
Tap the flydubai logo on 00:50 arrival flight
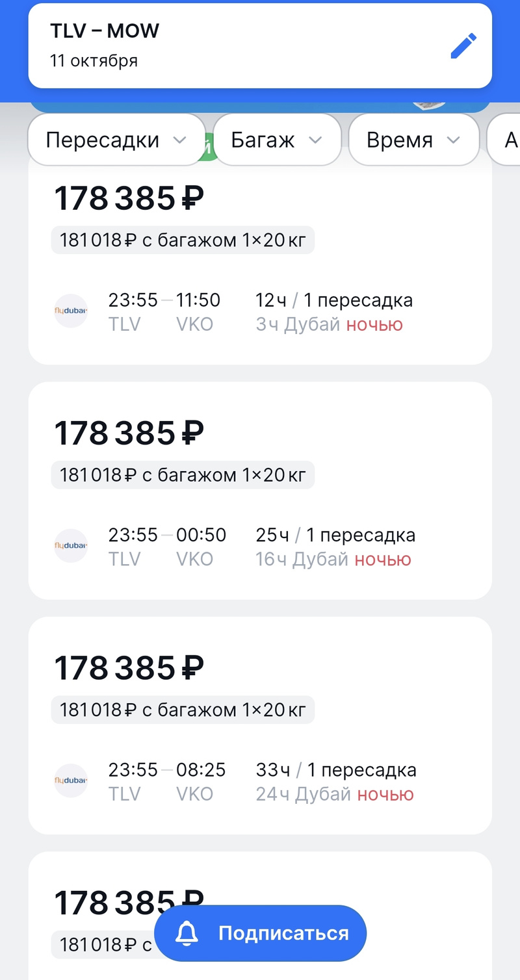click(71, 546)
